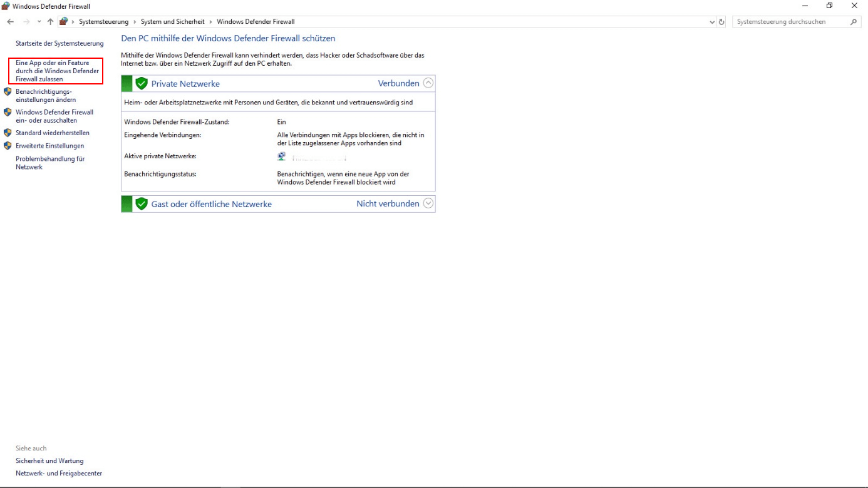Click the active private network icon
This screenshot has height=488, width=868.
282,156
